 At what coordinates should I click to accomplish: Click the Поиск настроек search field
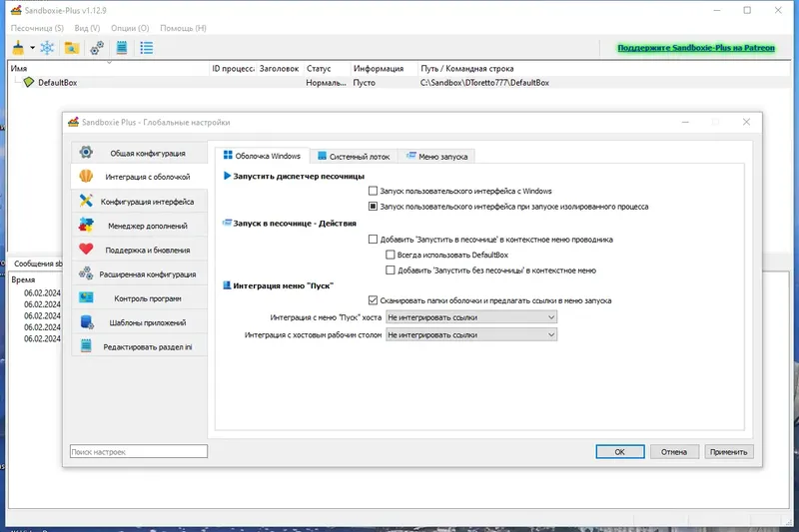click(x=139, y=451)
